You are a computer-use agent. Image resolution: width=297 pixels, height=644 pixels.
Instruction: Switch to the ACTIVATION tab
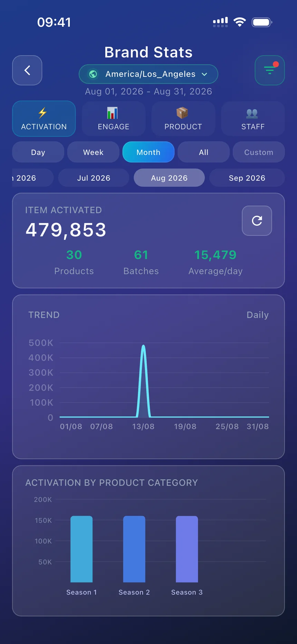coord(44,119)
